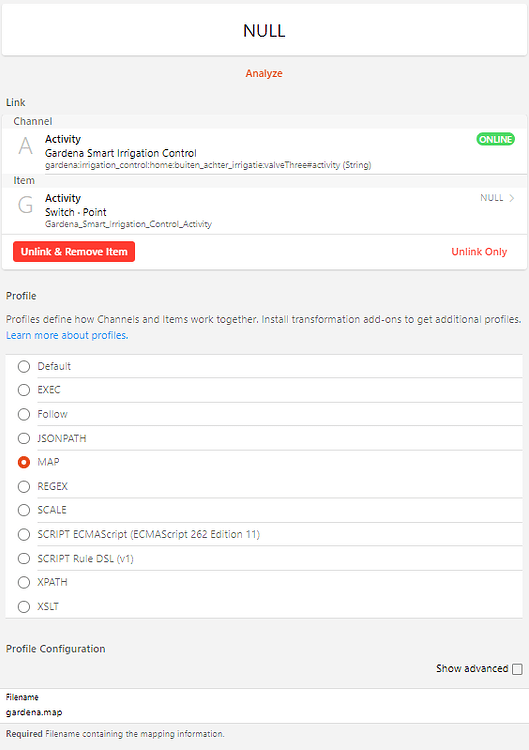Pick SCRIPT ECMAScript 262 Edition 11 profile
The image size is (529, 750).
coord(24,534)
